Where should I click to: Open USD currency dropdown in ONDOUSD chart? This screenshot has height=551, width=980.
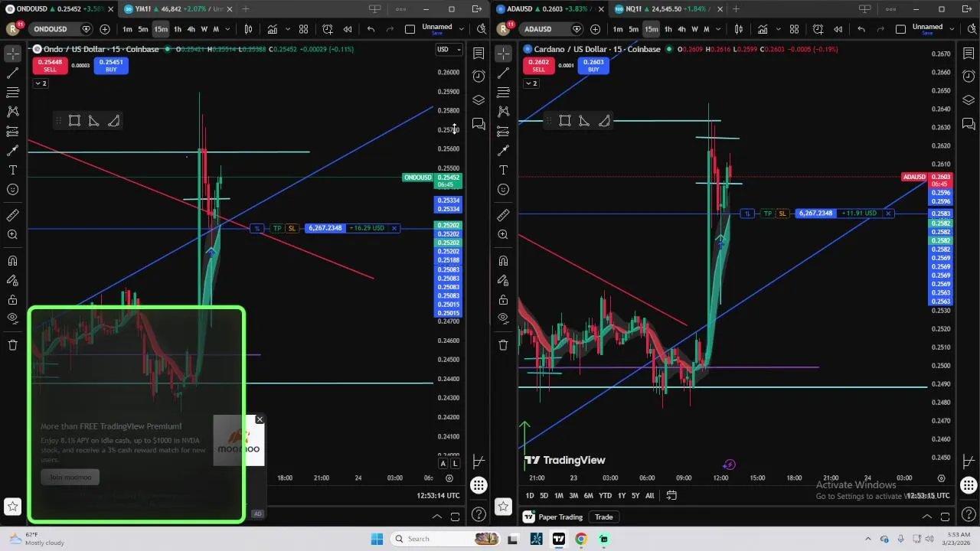click(x=449, y=49)
